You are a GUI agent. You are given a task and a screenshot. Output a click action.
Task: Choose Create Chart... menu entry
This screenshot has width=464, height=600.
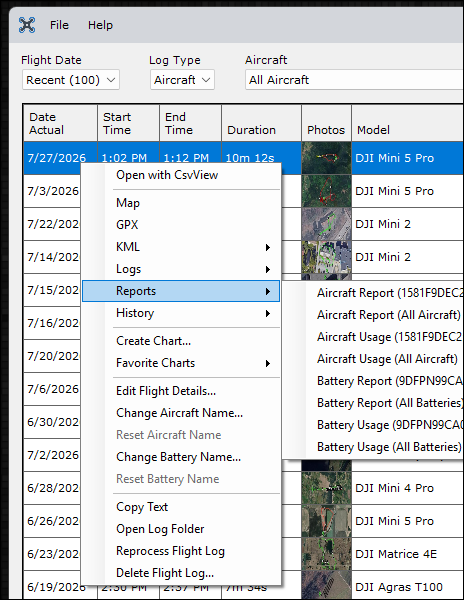(x=181, y=341)
